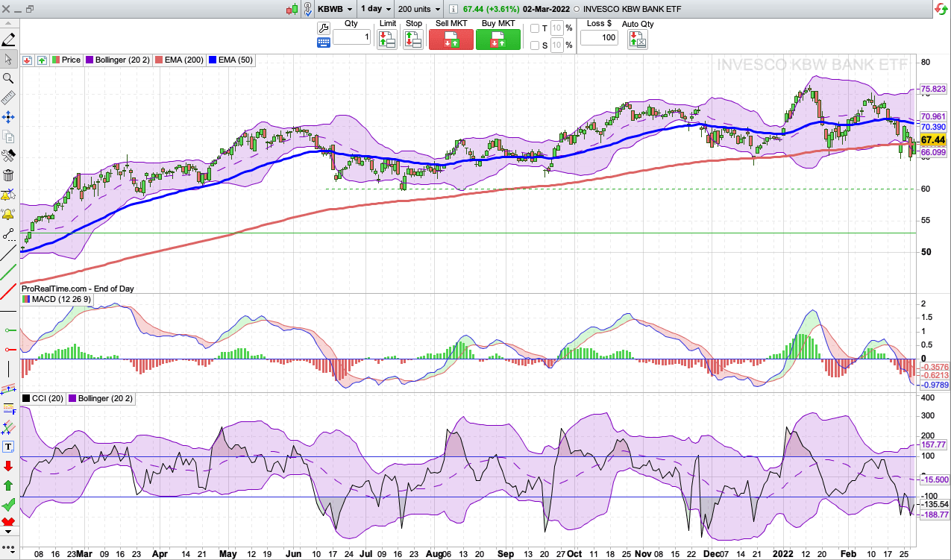Screen dimensions: 951x560
Task: Select the black diagonal line tool
Action: point(8,254)
